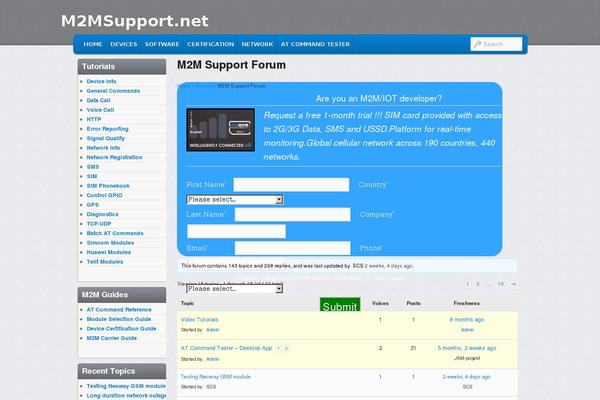
Task: Open the Signal Quality tutorial
Action: (106, 138)
